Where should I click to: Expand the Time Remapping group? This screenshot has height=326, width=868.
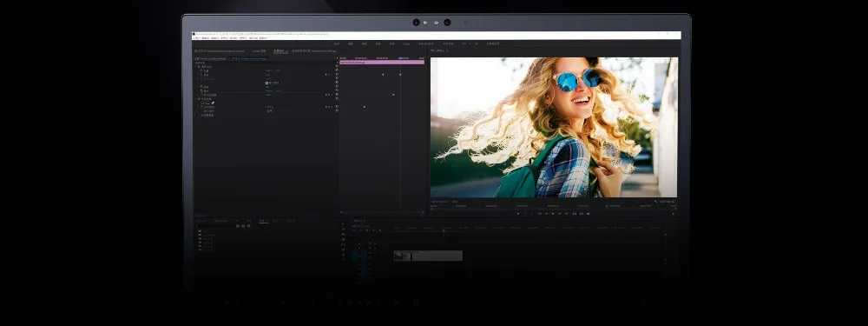[x=195, y=115]
